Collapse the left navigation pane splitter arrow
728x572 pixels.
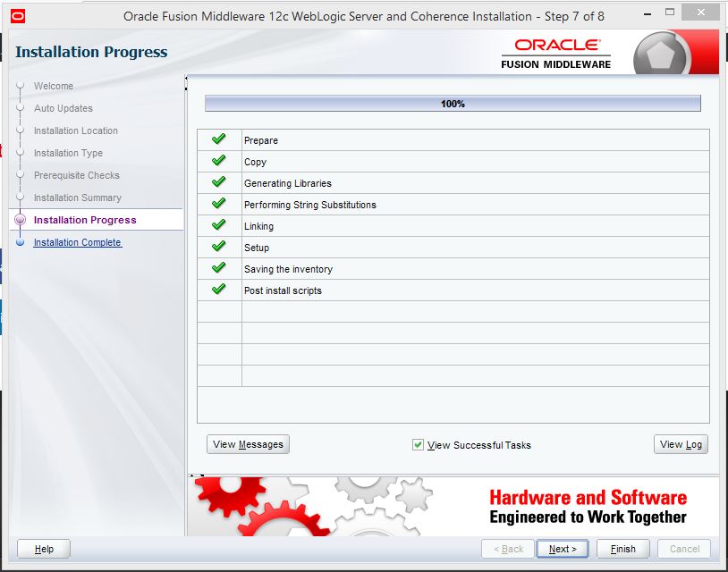(187, 80)
